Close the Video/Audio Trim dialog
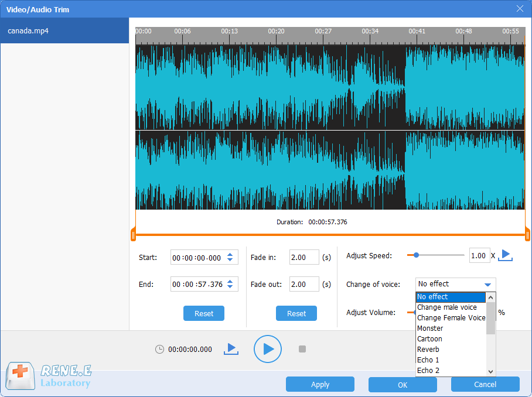 [x=520, y=9]
